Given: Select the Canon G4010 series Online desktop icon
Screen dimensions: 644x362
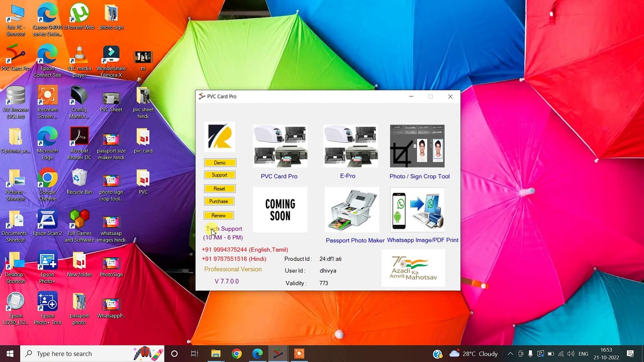Looking at the screenshot, I should [47, 21].
